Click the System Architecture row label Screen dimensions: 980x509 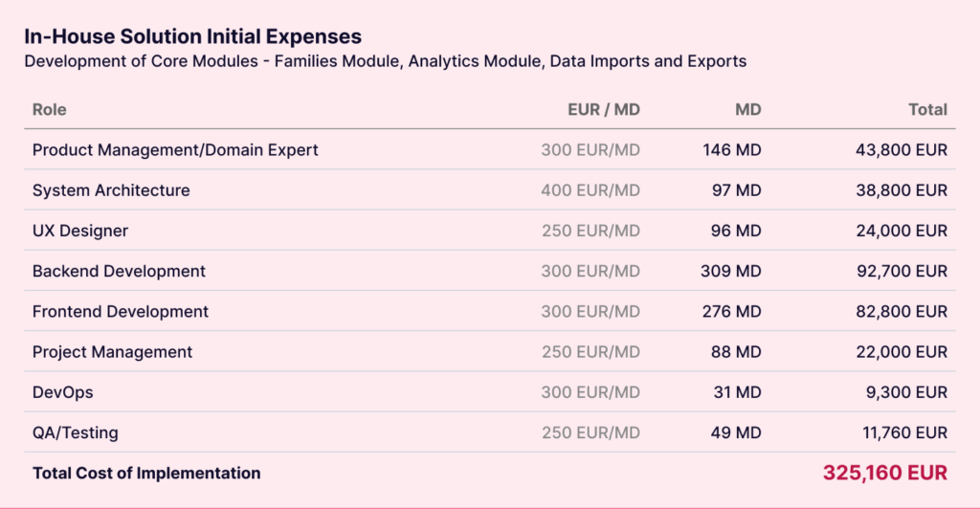pos(111,190)
